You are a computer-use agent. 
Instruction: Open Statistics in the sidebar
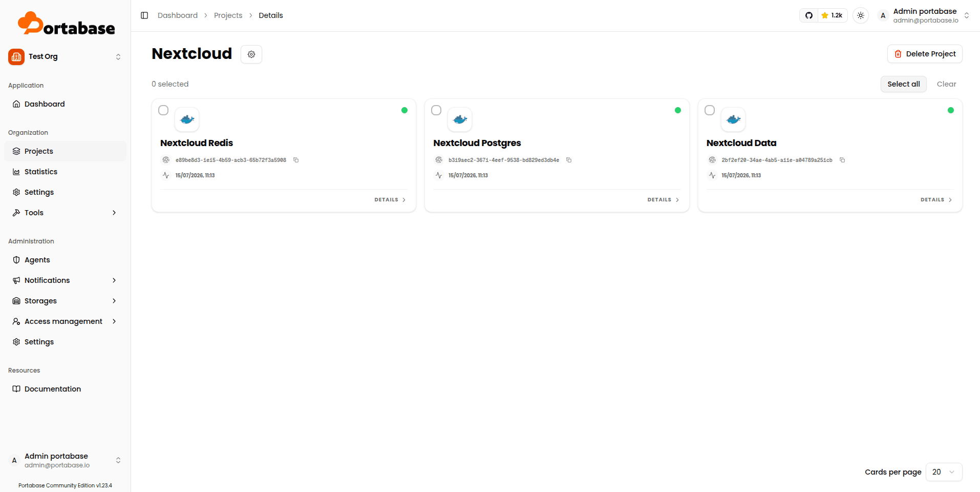click(65, 172)
